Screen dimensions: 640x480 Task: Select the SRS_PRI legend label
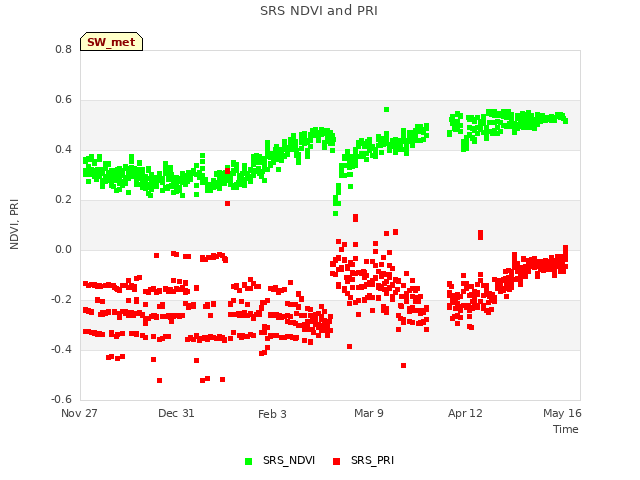(x=372, y=460)
